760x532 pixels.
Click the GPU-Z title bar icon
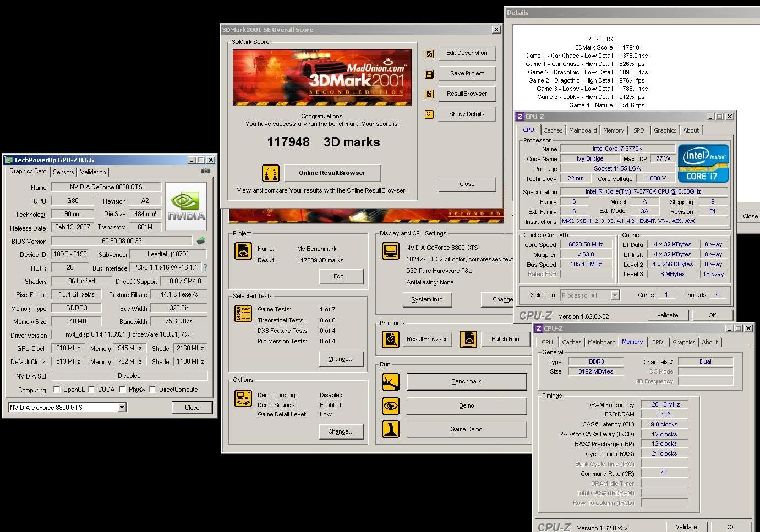[8, 160]
